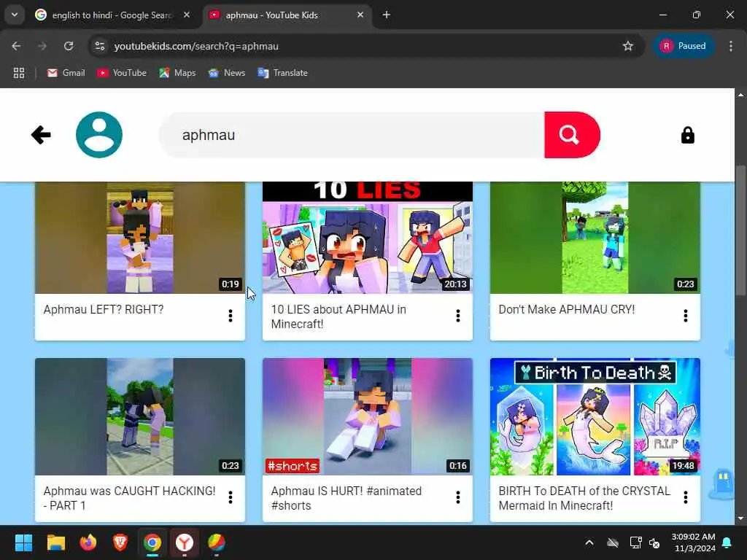
Task: Open parental lock icon
Action: [x=687, y=135]
